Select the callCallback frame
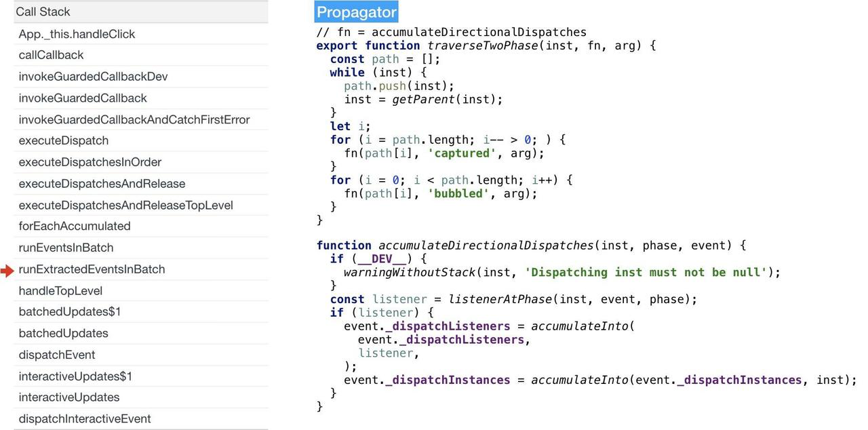Viewport: 868px width, 430px height. click(141, 55)
